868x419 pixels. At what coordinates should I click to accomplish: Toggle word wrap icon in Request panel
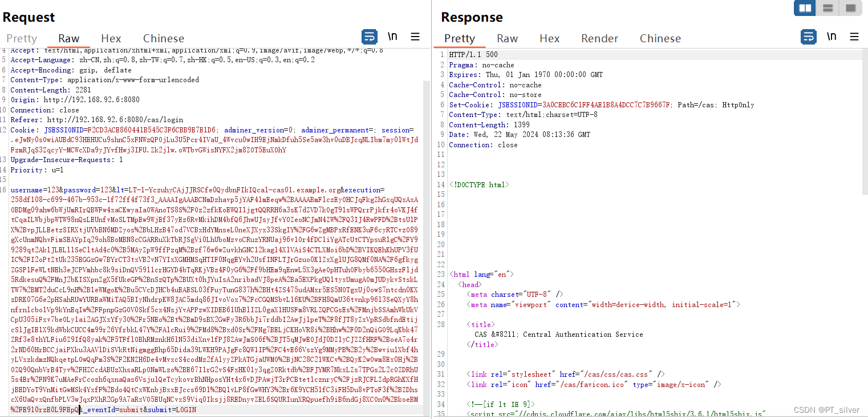coord(370,37)
